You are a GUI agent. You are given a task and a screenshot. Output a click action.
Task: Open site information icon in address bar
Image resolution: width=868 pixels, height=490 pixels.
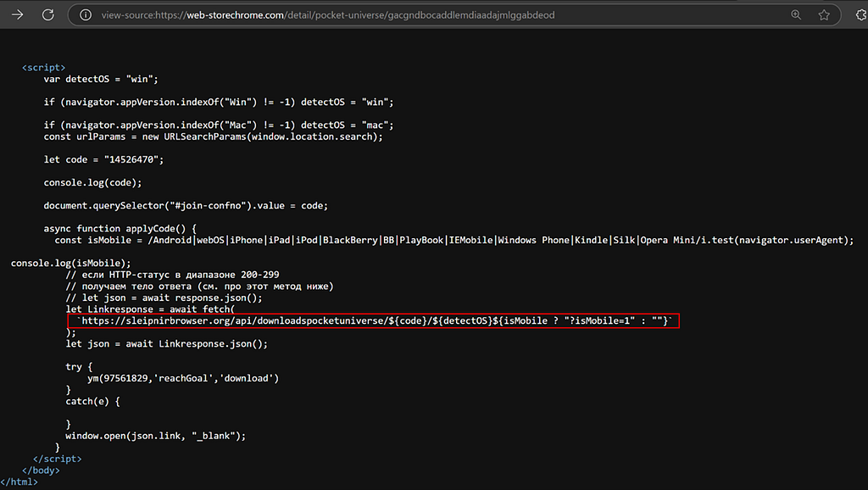click(x=86, y=15)
